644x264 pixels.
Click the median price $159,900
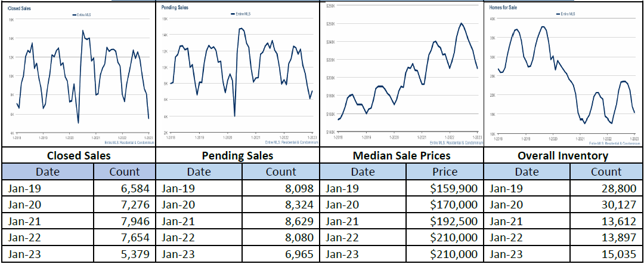454,188
